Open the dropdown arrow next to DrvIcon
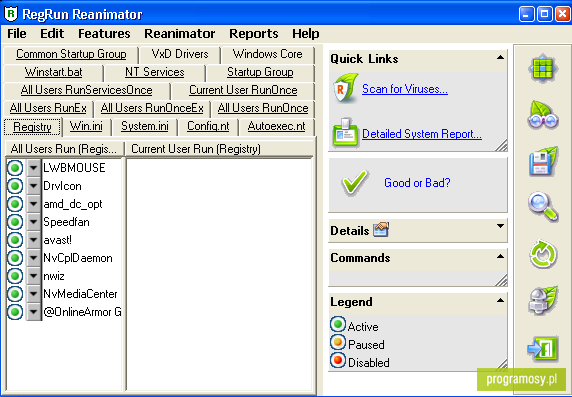Image resolution: width=572 pixels, height=397 pixels. tap(34, 186)
